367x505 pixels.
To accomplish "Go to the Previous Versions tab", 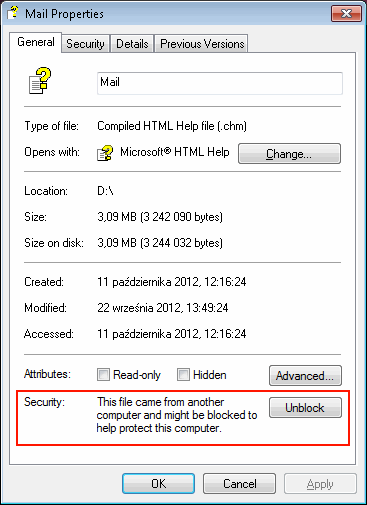I will tap(202, 44).
